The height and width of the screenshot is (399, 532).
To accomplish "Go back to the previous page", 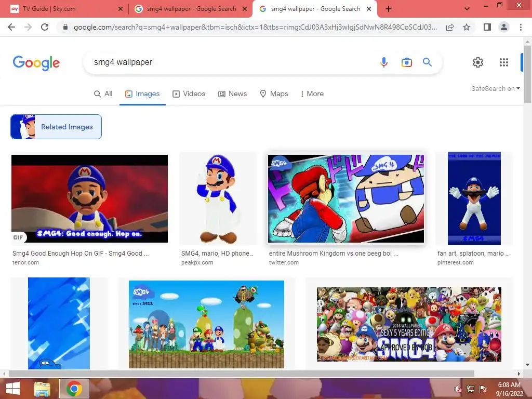I will 11,27.
